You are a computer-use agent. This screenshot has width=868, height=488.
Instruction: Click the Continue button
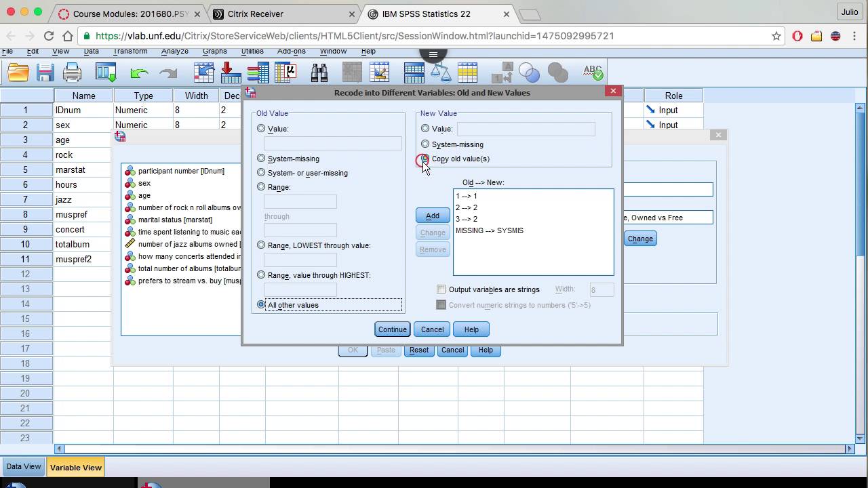click(x=392, y=329)
